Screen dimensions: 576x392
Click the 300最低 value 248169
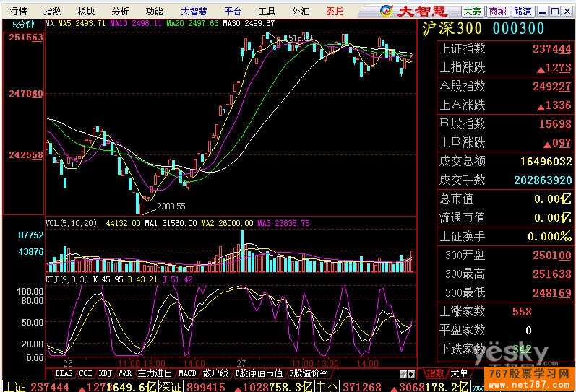pyautogui.click(x=552, y=292)
